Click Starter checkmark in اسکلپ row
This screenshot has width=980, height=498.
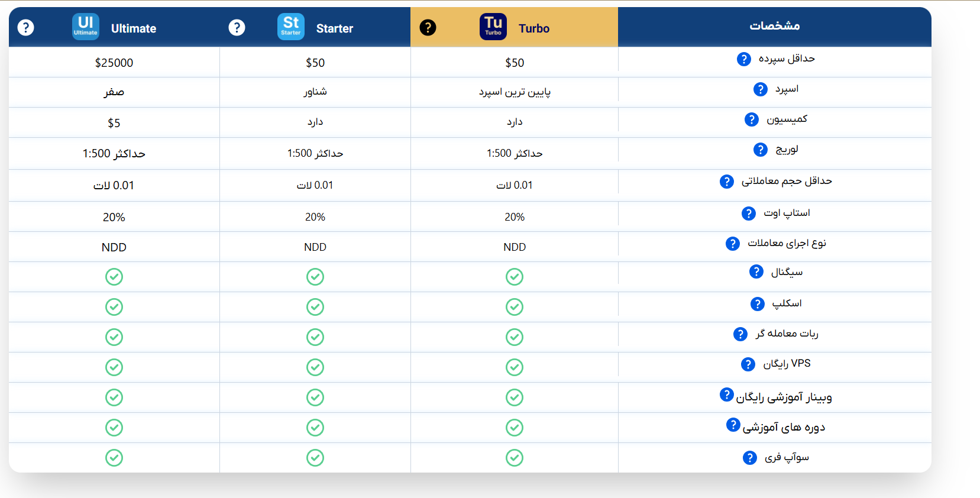[x=315, y=307]
